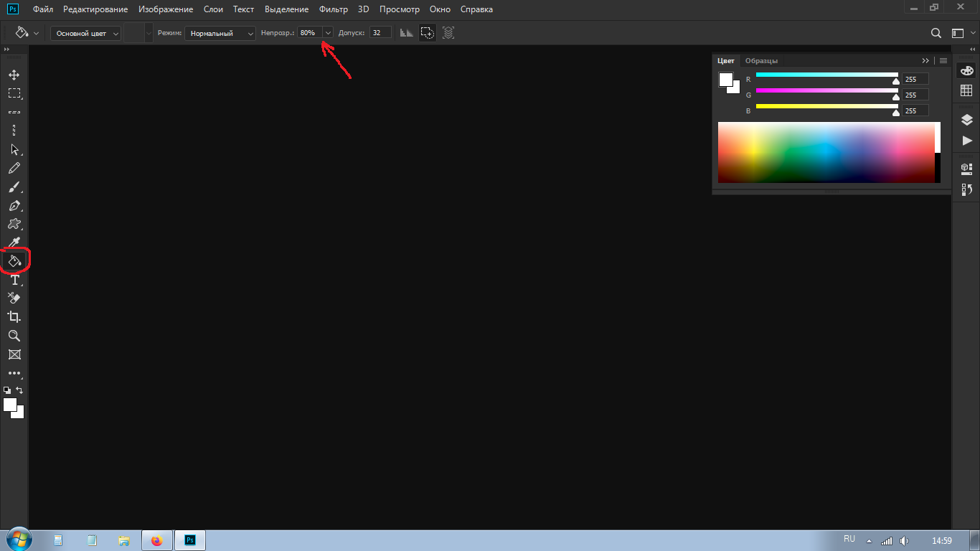Select the Paint Bucket tool
Viewport: 980px width, 551px height.
(14, 261)
